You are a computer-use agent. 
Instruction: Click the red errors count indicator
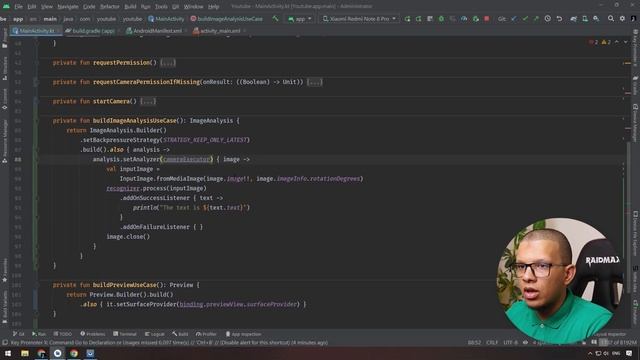tap(593, 42)
